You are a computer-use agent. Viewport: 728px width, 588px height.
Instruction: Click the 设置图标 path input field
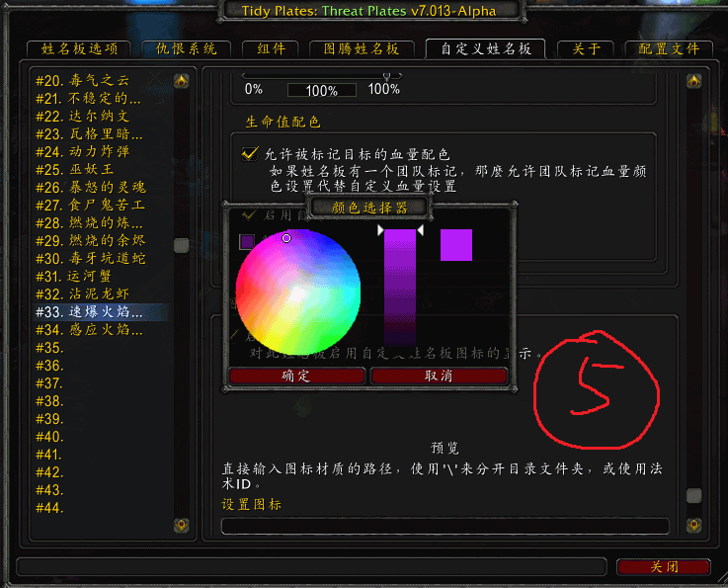pos(445,526)
